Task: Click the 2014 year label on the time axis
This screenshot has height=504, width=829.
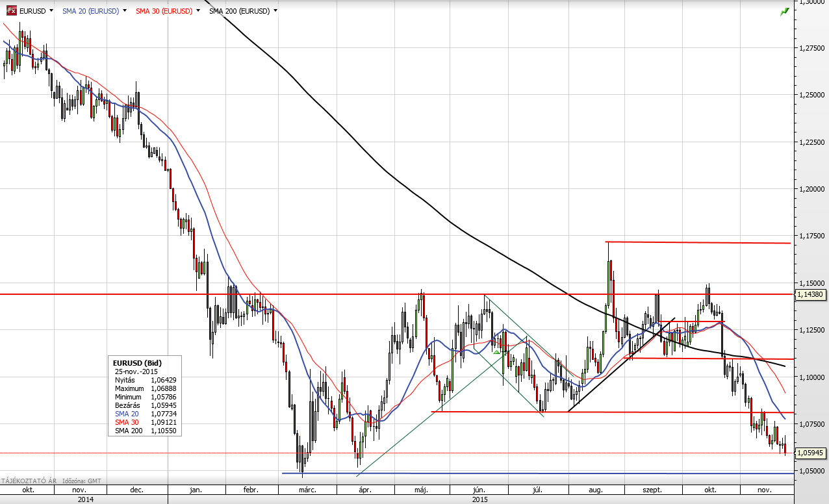Action: point(84,499)
